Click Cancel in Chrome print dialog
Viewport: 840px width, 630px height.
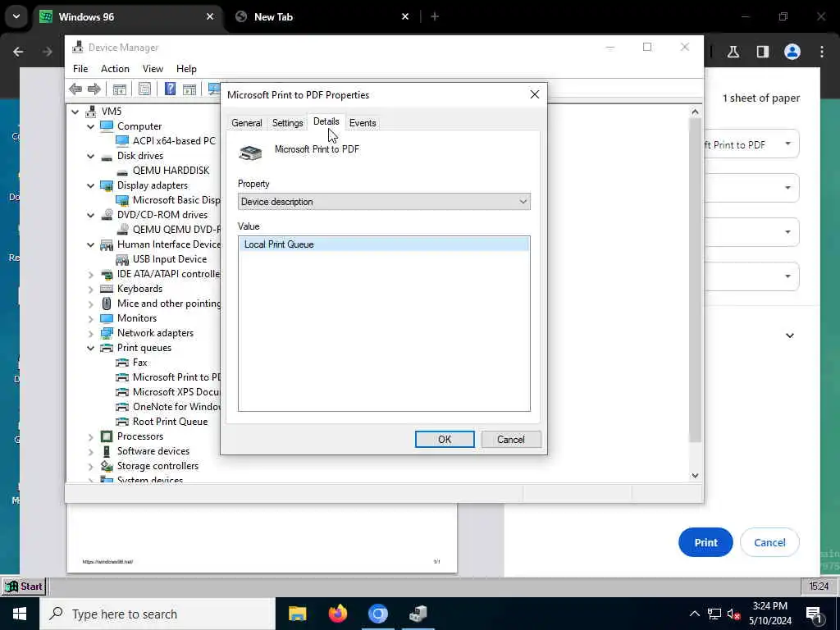[x=769, y=542]
